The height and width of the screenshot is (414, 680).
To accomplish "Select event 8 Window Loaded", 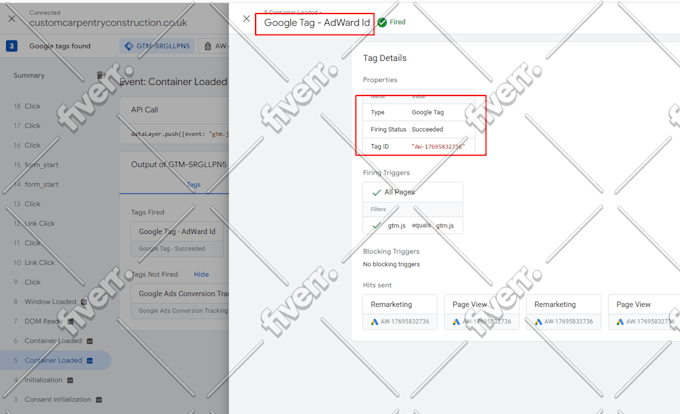I will pos(45,301).
